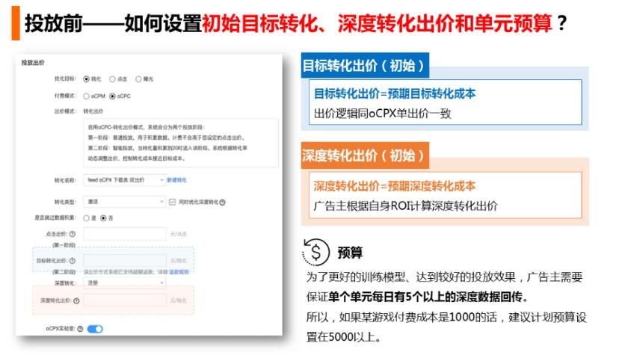This screenshot has width=622, height=364.
Task: Choose 曝光 optimization goal radio
Action: click(140, 78)
